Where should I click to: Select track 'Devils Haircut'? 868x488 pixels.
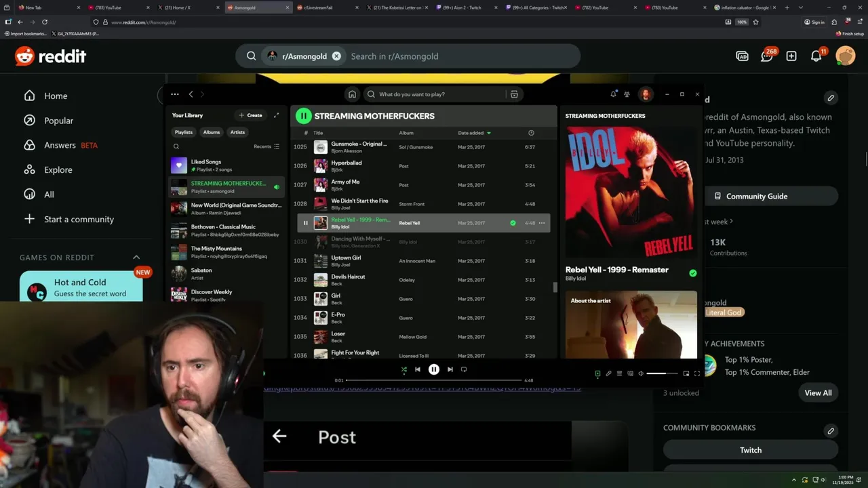424,280
